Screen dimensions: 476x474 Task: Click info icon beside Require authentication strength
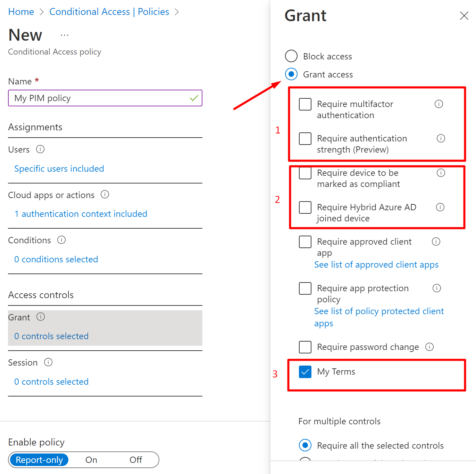[x=441, y=138]
